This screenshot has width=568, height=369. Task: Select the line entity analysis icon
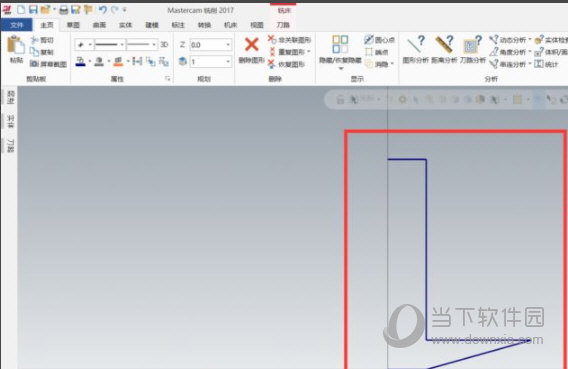[x=415, y=45]
